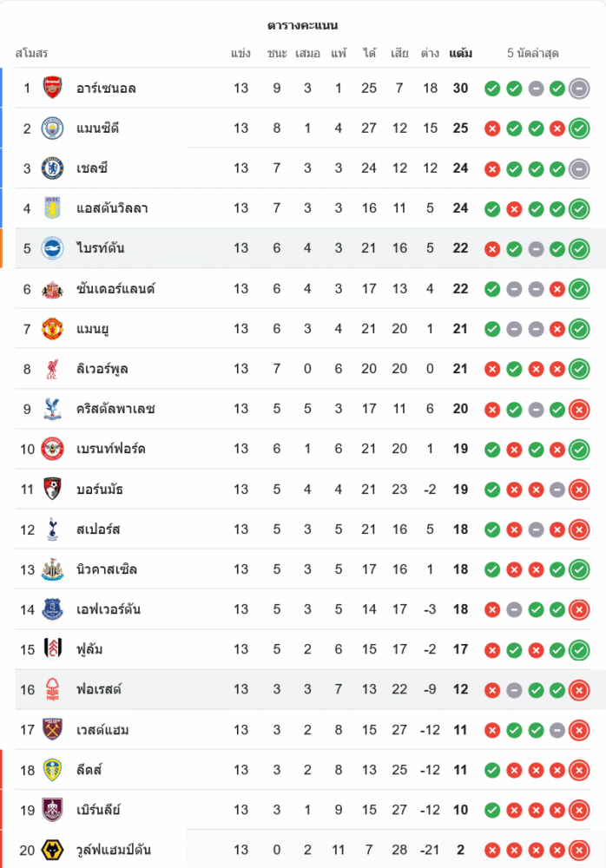
Task: Click the Liverpool club crest
Action: [x=53, y=369]
